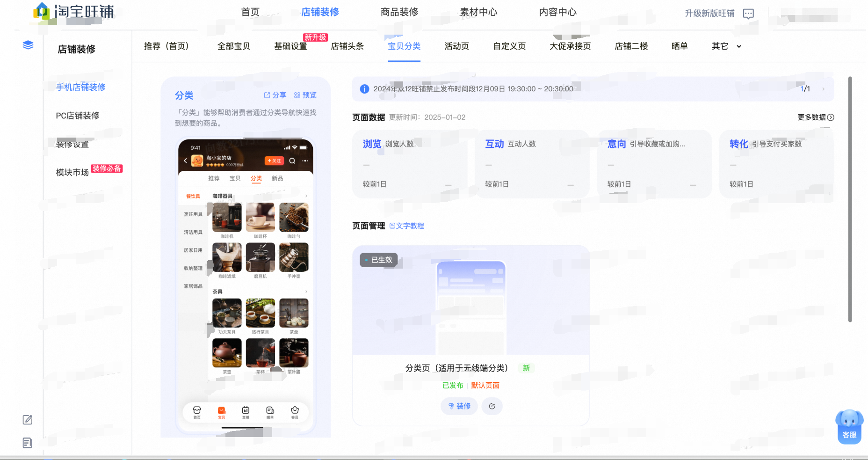
Task: Click the 互动 data card
Action: pyautogui.click(x=532, y=164)
